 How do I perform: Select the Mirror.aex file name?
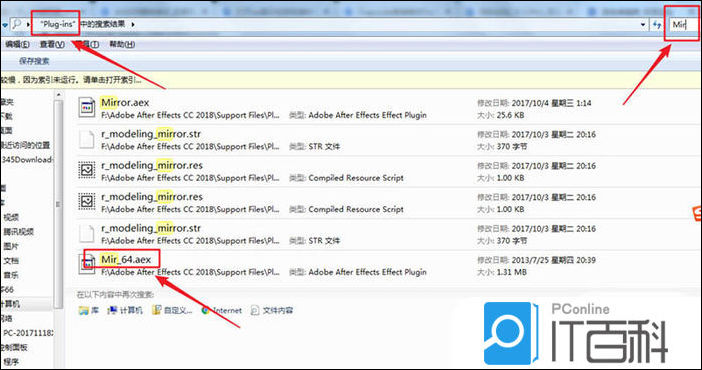pyautogui.click(x=125, y=103)
